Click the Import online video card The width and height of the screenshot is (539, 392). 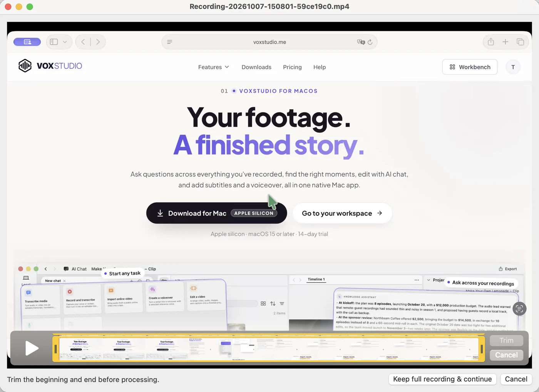pyautogui.click(x=123, y=298)
